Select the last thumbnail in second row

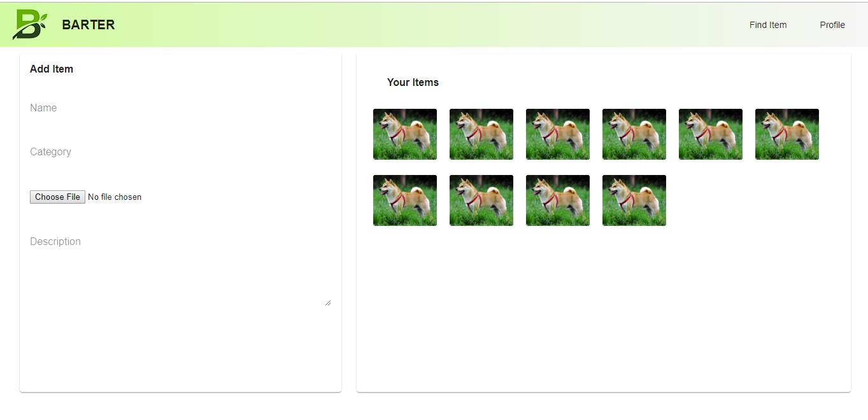634,200
